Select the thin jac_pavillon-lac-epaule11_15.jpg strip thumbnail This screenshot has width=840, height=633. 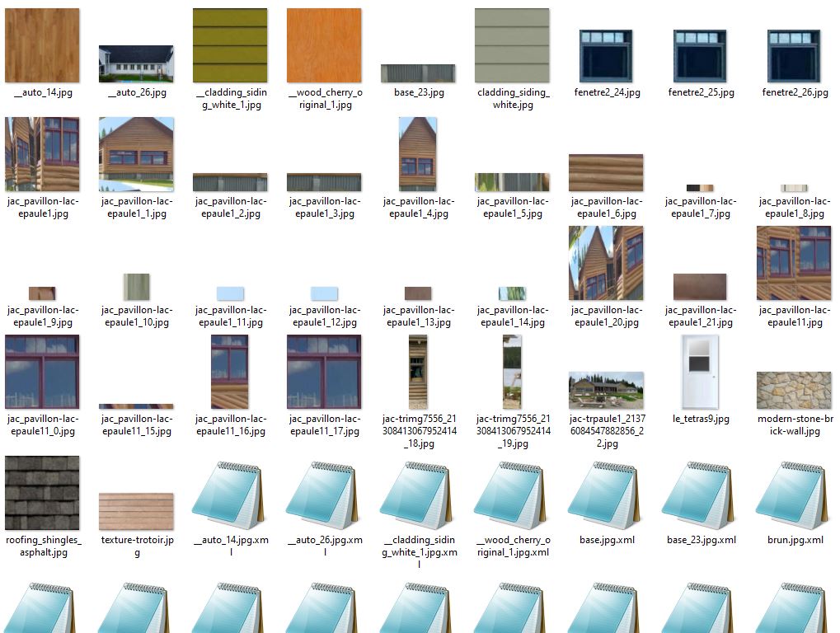pos(136,406)
